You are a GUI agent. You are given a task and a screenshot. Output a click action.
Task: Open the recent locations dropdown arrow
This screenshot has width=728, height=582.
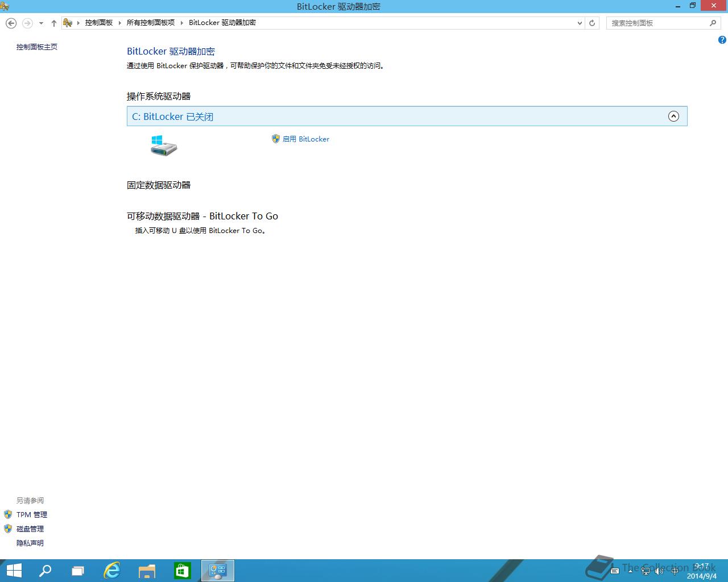(x=41, y=23)
